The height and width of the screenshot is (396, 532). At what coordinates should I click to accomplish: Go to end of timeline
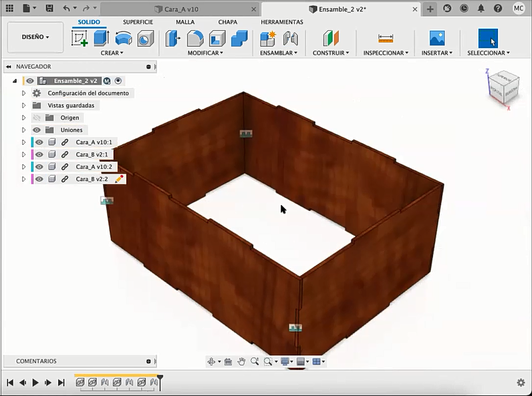pos(61,383)
